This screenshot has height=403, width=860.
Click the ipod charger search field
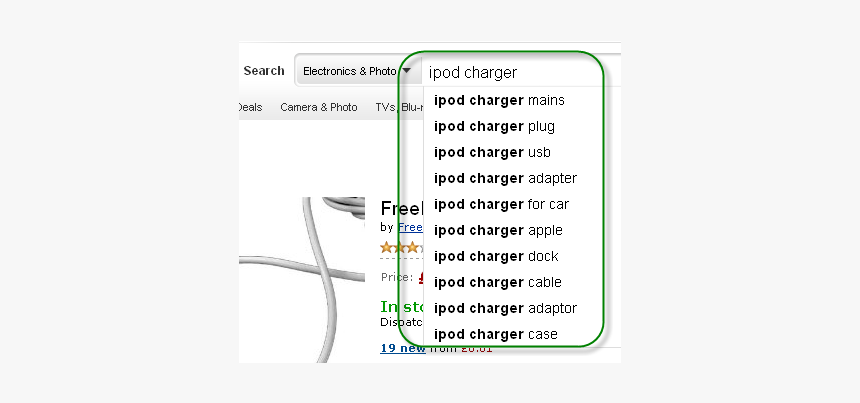(x=510, y=73)
